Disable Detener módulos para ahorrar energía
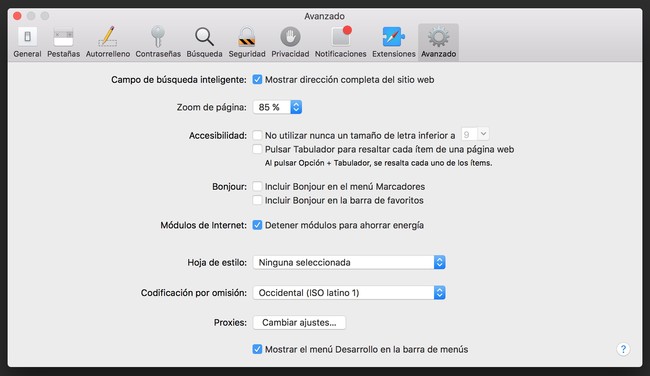Image resolution: width=650 pixels, height=376 pixels. click(x=257, y=225)
